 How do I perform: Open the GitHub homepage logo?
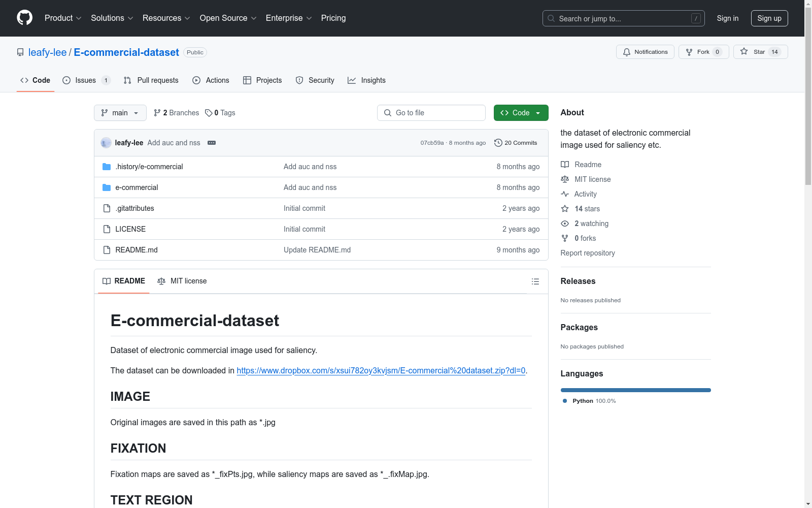click(24, 18)
